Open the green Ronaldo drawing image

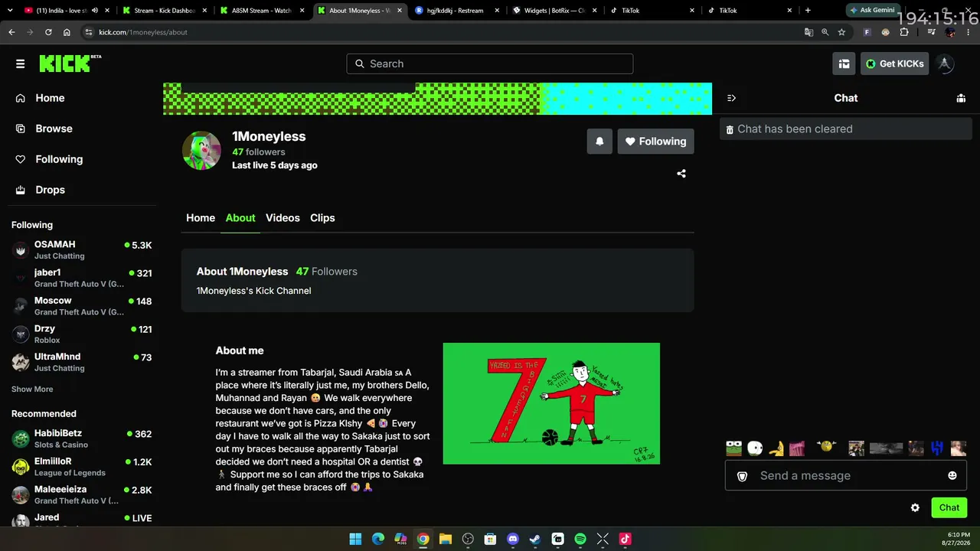pyautogui.click(x=551, y=403)
